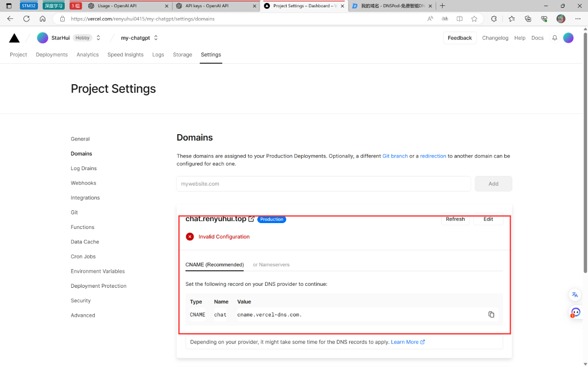
Task: Follow the redirection link
Action: [433, 156]
